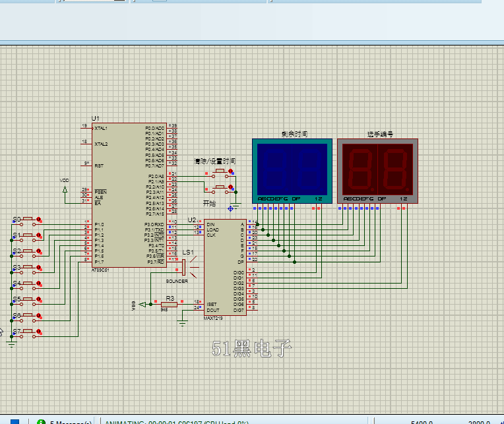504x424 pixels.
Task: Click the SOUNDER part label
Action: click(177, 281)
